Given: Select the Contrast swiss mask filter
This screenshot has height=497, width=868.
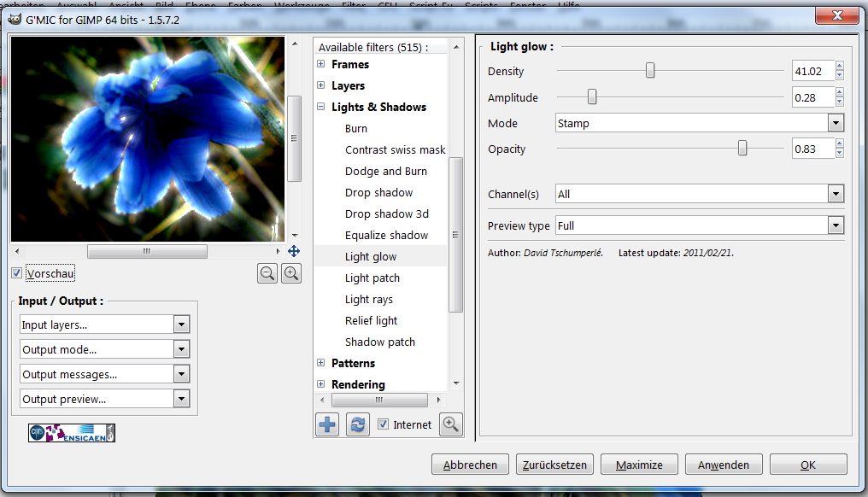Looking at the screenshot, I should tap(396, 150).
